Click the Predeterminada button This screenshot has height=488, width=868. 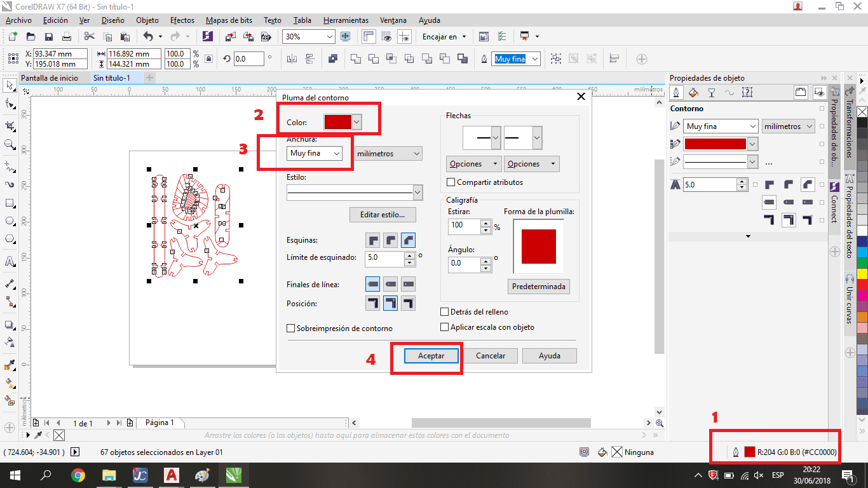click(x=539, y=287)
